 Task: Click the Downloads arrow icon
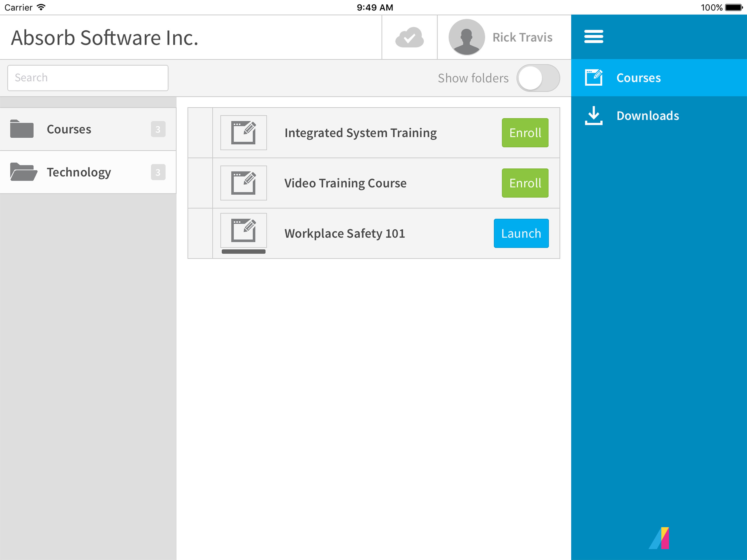(594, 115)
